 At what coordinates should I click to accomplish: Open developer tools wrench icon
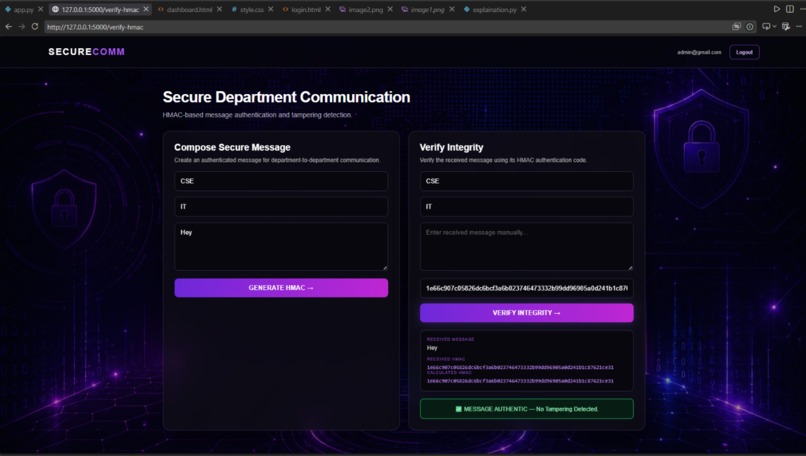pos(786,27)
